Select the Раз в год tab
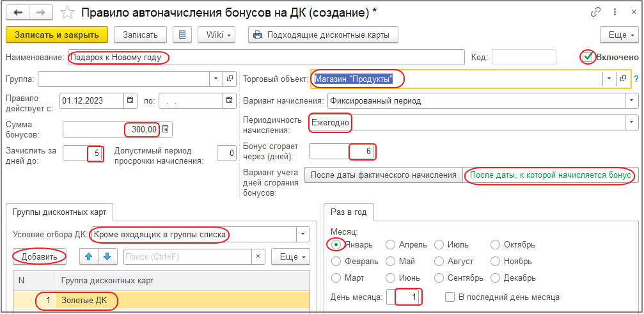Viewport: 644px width, 314px height. click(349, 212)
